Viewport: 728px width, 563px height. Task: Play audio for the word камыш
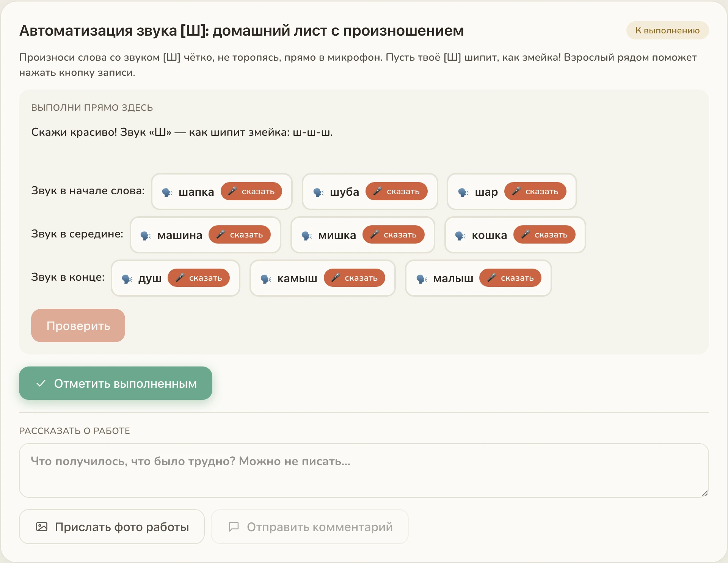point(266,279)
